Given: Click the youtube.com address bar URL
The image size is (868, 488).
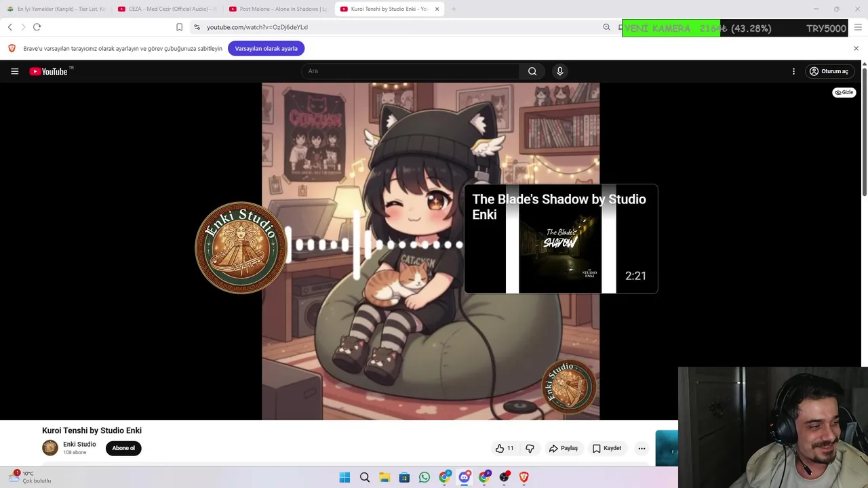Looking at the screenshot, I should click(x=257, y=27).
